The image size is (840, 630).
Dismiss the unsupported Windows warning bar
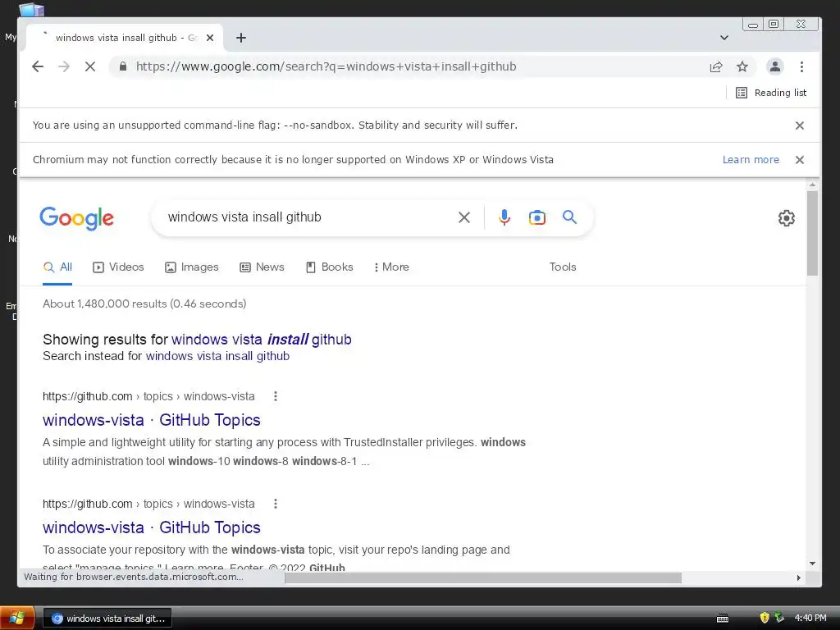click(x=799, y=160)
